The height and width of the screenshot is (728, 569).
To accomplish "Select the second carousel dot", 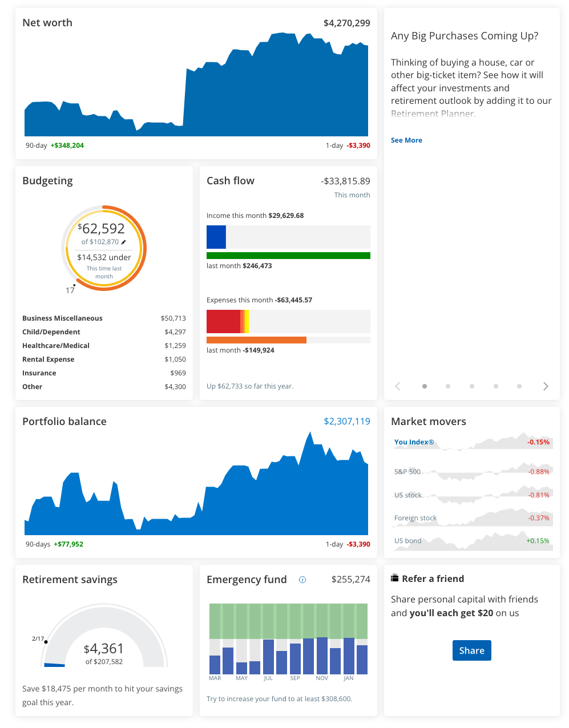I will pyautogui.click(x=448, y=386).
